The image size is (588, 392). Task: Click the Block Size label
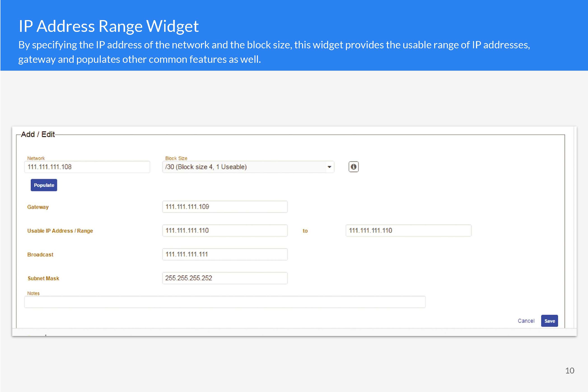pyautogui.click(x=176, y=158)
